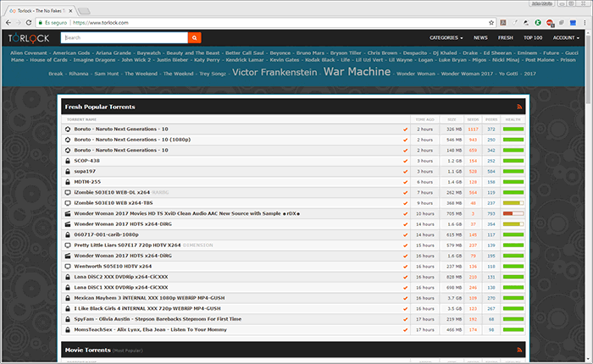Open the Torlock logo home link
This screenshot has height=364, width=593.
coord(29,38)
